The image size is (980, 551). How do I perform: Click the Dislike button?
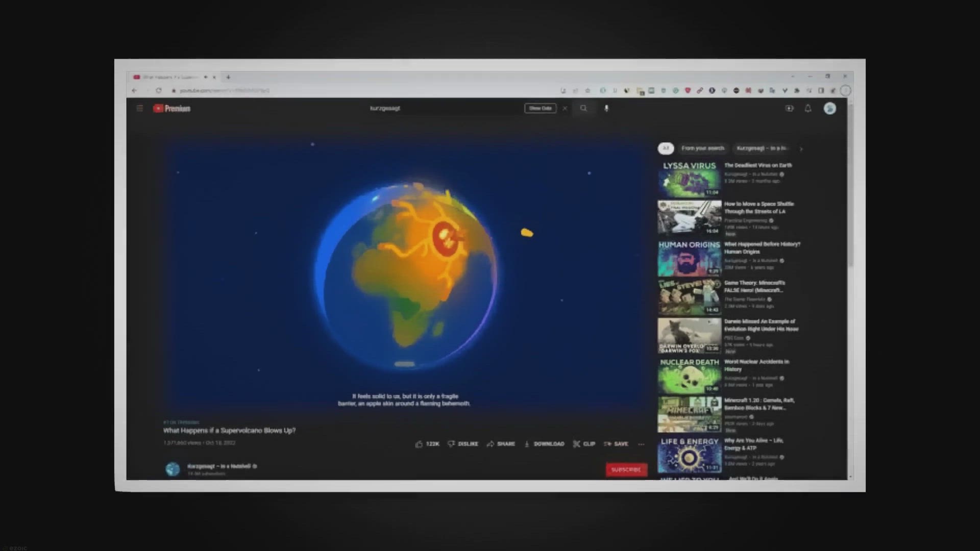click(x=463, y=444)
